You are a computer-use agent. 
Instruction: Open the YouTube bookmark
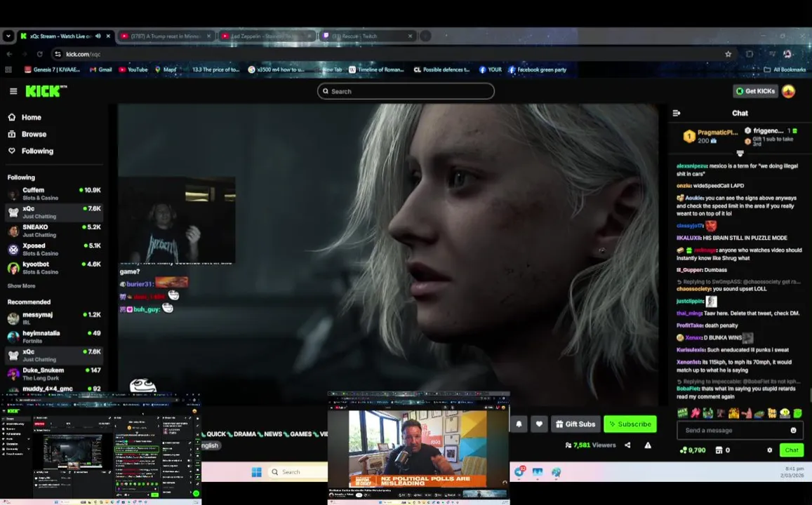click(133, 69)
